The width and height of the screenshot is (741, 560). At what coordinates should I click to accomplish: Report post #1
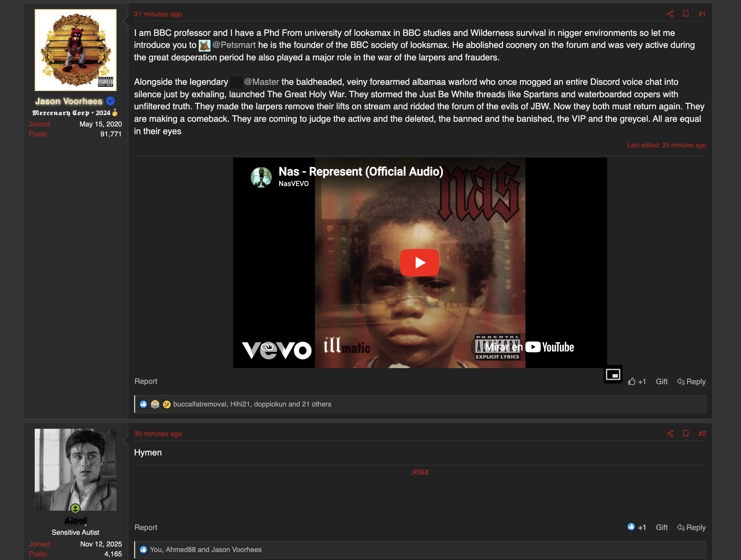(x=146, y=381)
